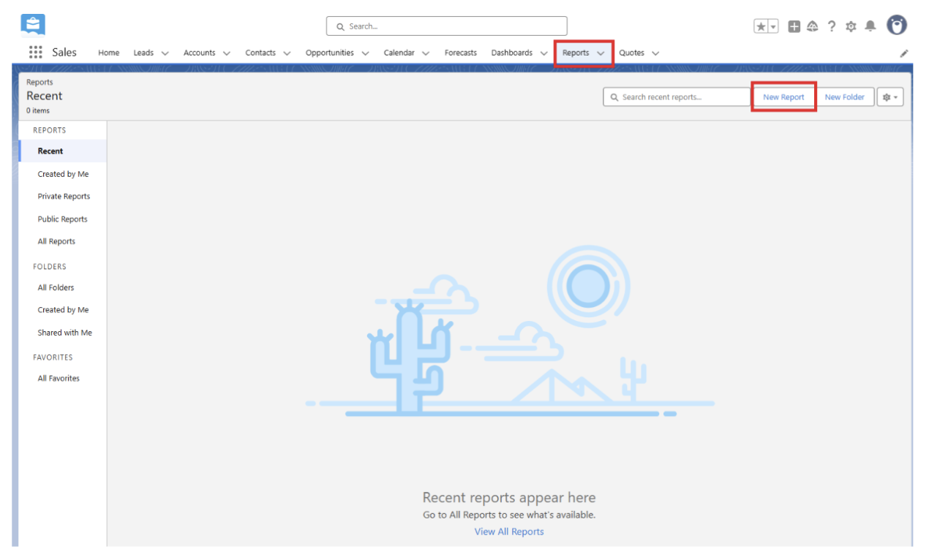Open the Forecasts tab
Screen dimensions: 929x560
pos(461,53)
